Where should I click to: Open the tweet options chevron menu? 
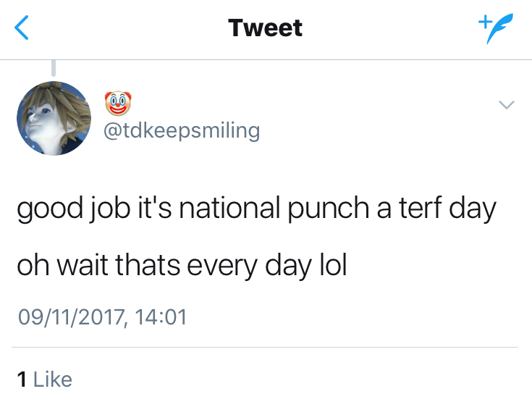pyautogui.click(x=507, y=105)
